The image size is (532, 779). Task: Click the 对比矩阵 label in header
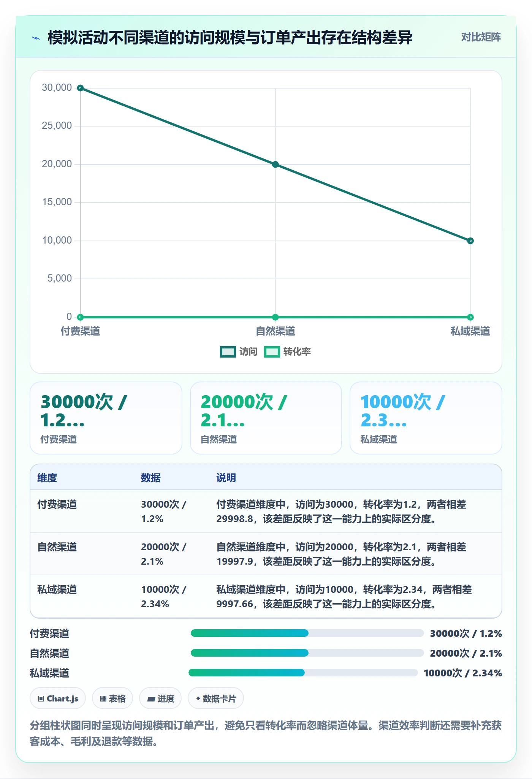coord(481,37)
